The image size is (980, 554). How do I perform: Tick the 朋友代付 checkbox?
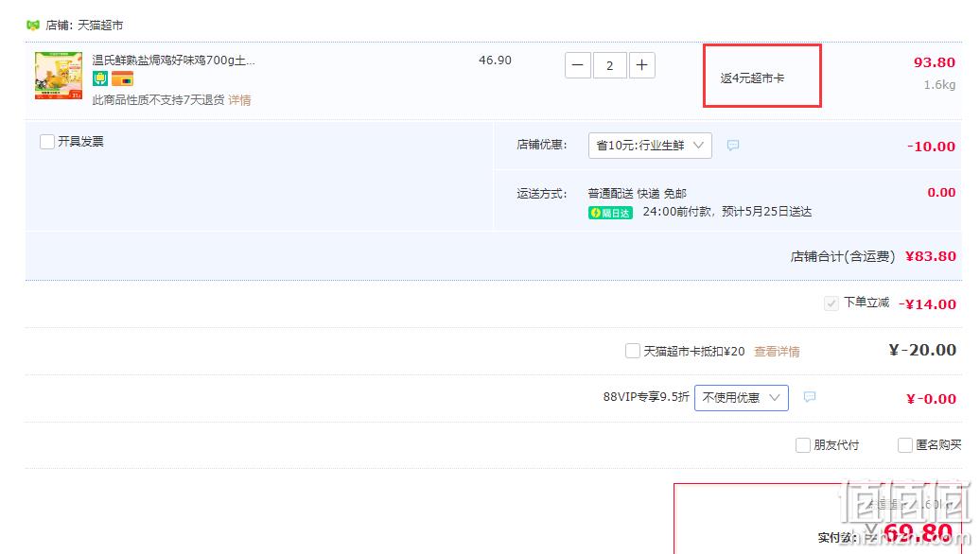[x=802, y=445]
